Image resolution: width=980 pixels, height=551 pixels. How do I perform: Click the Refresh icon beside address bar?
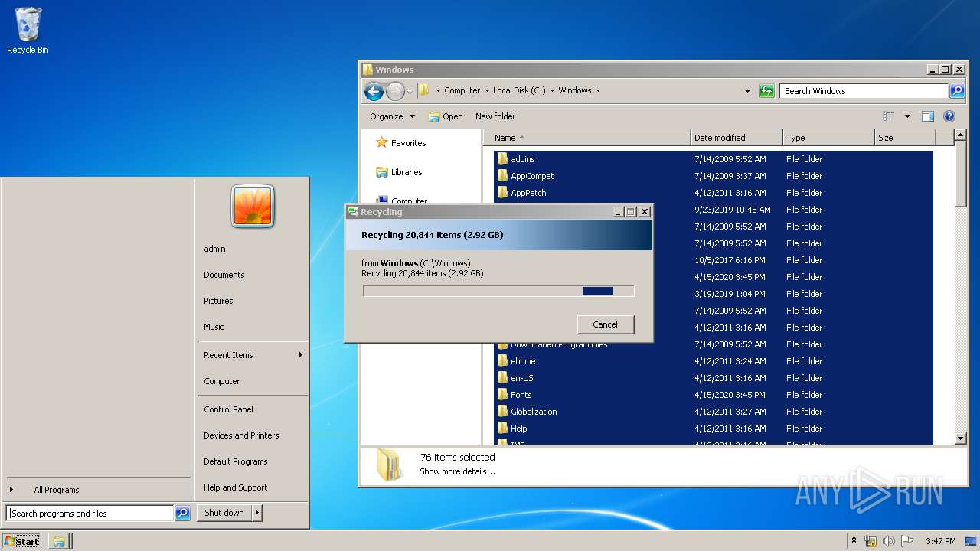coord(766,91)
